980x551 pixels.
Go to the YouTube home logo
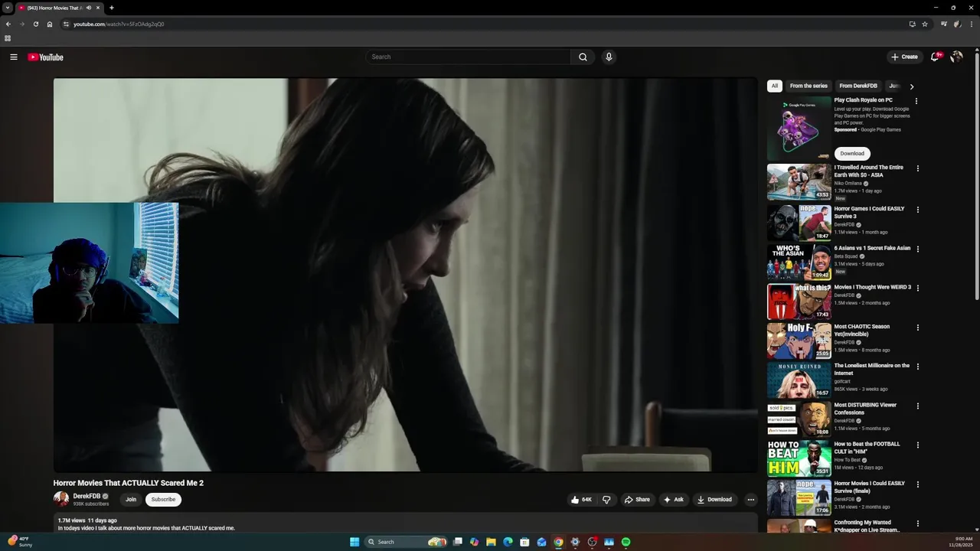pyautogui.click(x=45, y=57)
